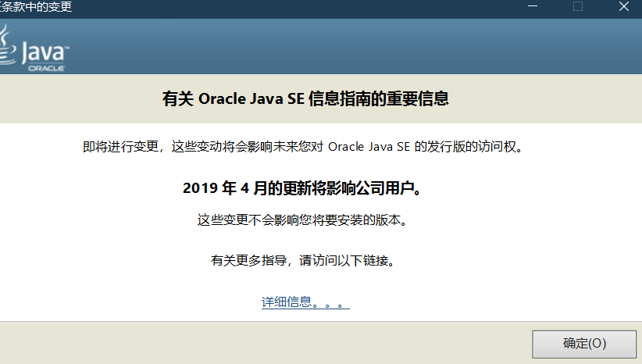Click the window title 条款中的变更

click(x=36, y=7)
